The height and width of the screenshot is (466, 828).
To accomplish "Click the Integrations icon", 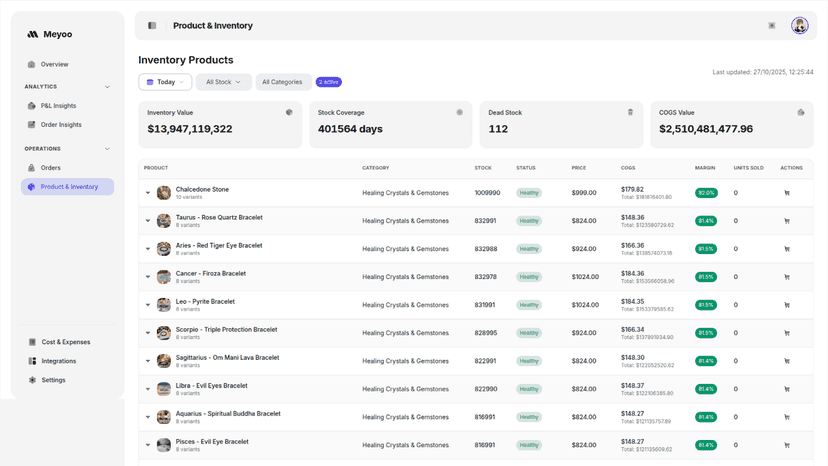I will 32,361.
